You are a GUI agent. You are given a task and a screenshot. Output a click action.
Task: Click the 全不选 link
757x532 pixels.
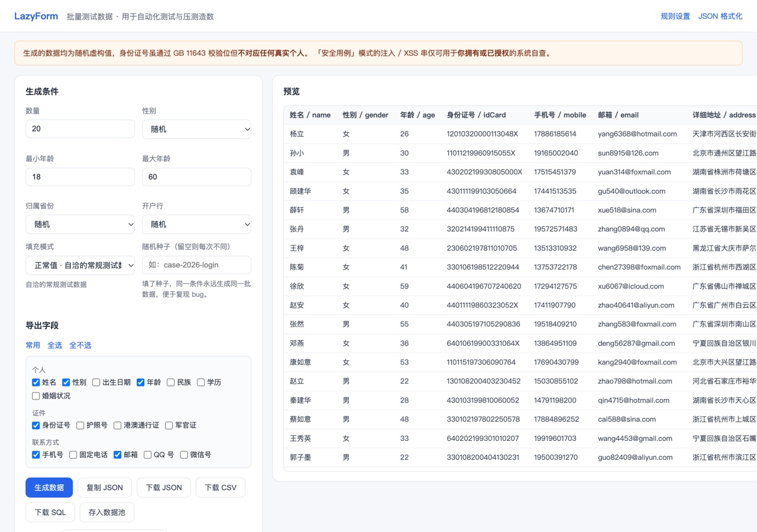(80, 345)
